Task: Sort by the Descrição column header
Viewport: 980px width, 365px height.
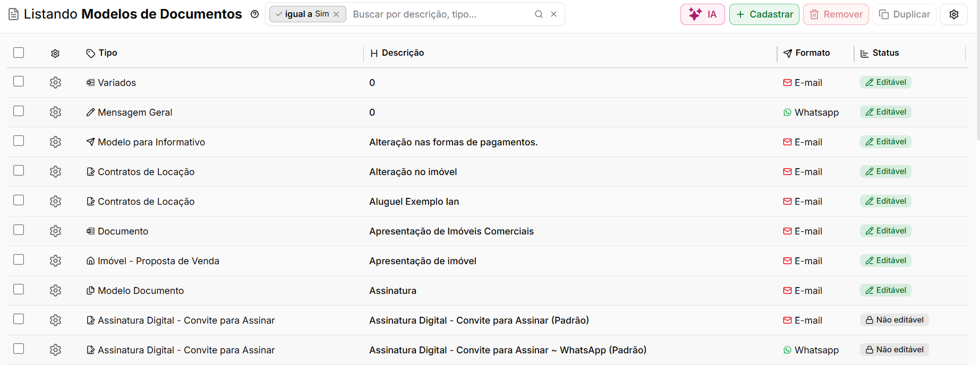Action: tap(397, 53)
